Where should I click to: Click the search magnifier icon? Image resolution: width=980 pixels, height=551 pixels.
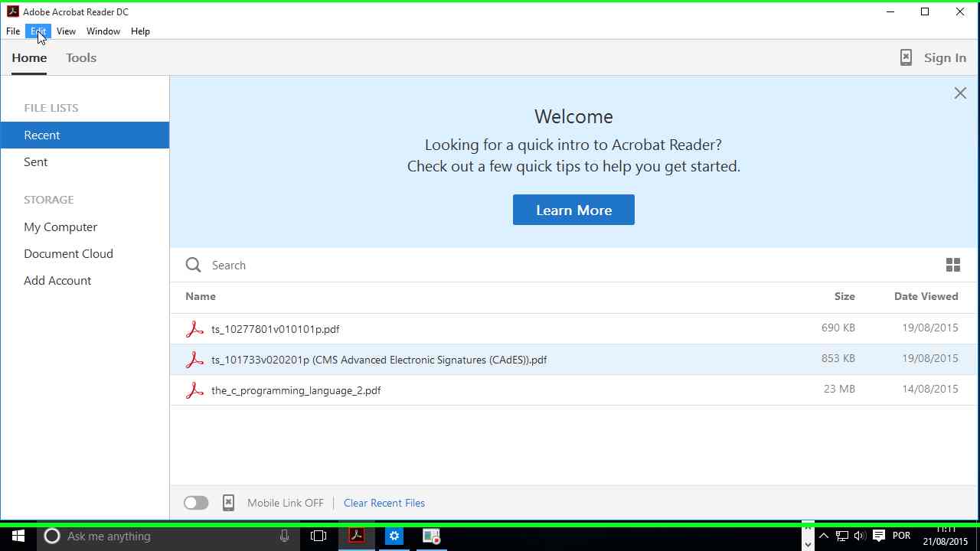point(194,265)
